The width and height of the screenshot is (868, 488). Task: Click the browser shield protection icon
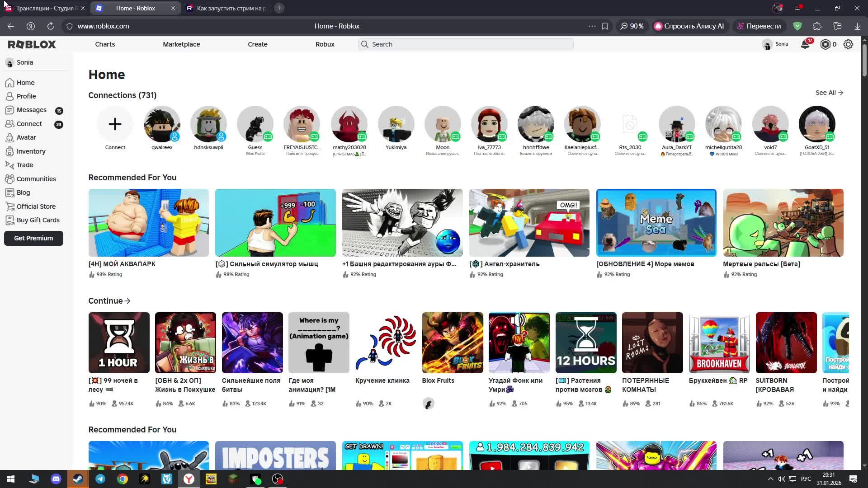pyautogui.click(x=797, y=26)
